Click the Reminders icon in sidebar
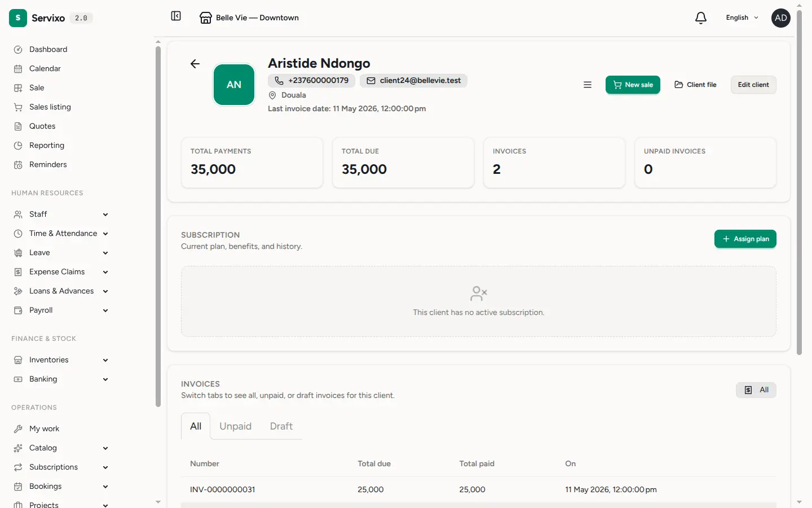This screenshot has width=812, height=508. pyautogui.click(x=18, y=165)
